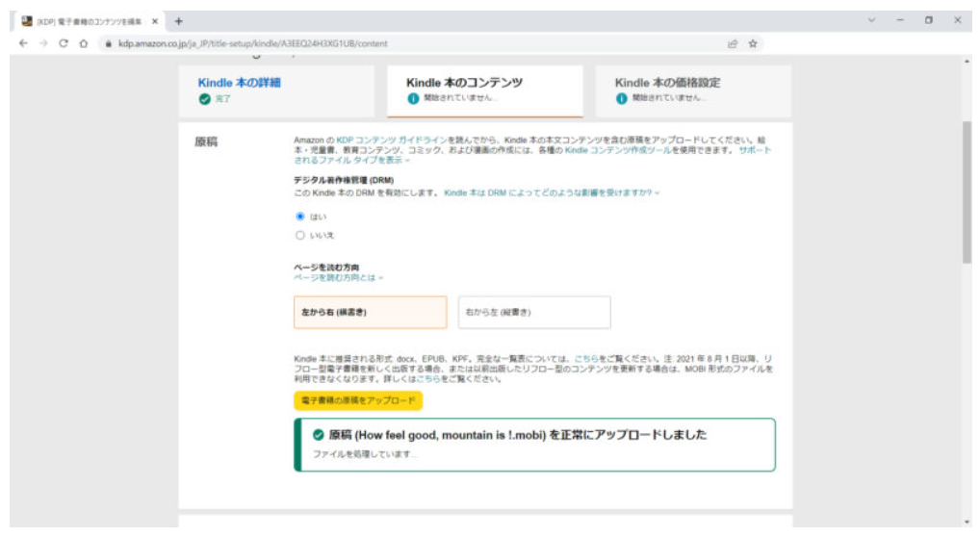
Task: Click scrollbar down arrow
Action: (967, 522)
